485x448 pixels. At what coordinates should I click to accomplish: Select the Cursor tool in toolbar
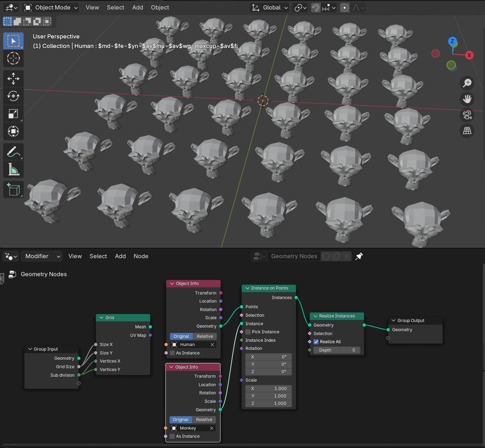click(13, 58)
